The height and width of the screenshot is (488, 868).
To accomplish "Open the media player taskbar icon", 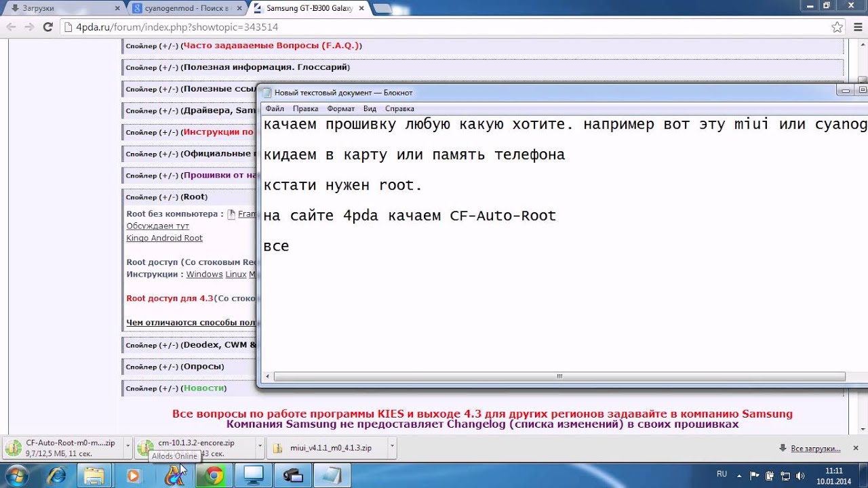I will [134, 476].
